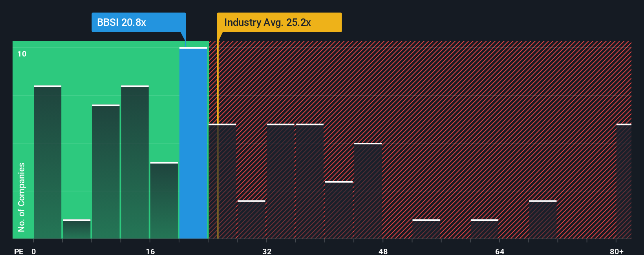This screenshot has height=255, width=644.
Task: Click the x-axis value 16
Action: [150, 251]
